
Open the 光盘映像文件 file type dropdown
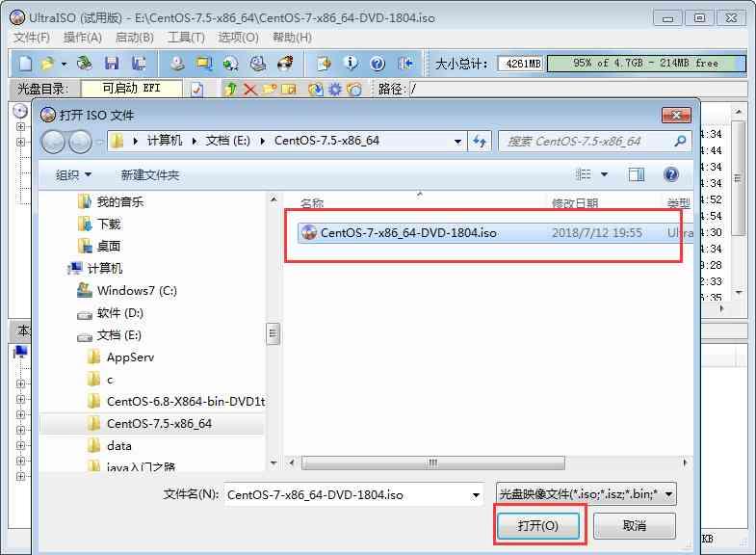(x=587, y=494)
